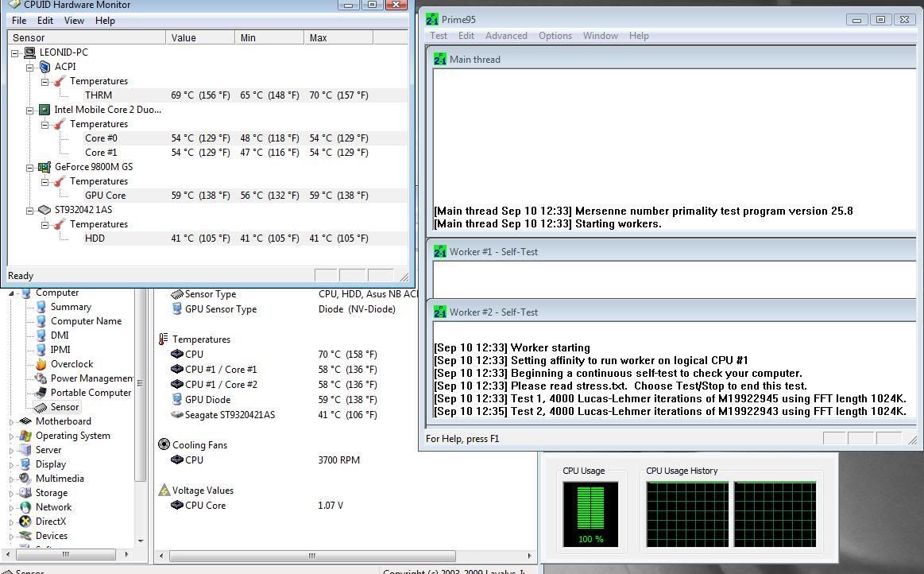Select the Server category

(x=48, y=449)
